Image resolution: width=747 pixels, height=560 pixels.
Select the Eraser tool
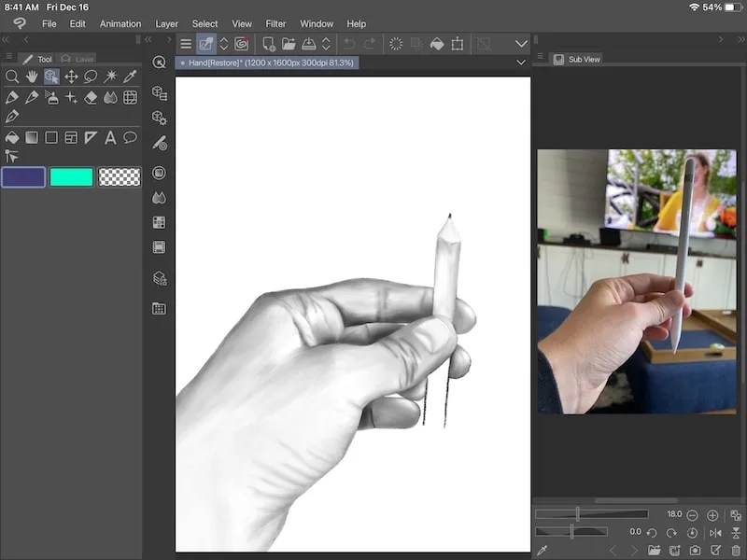(x=90, y=97)
